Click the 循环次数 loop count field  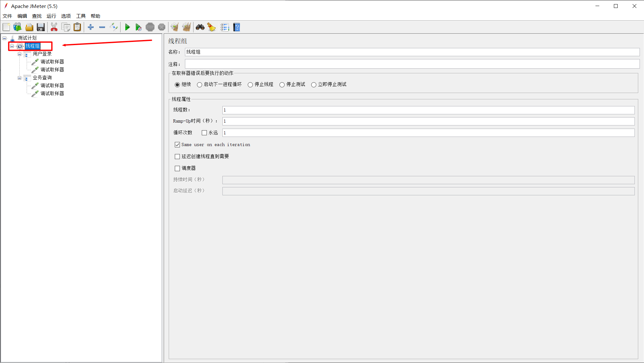[x=428, y=133]
